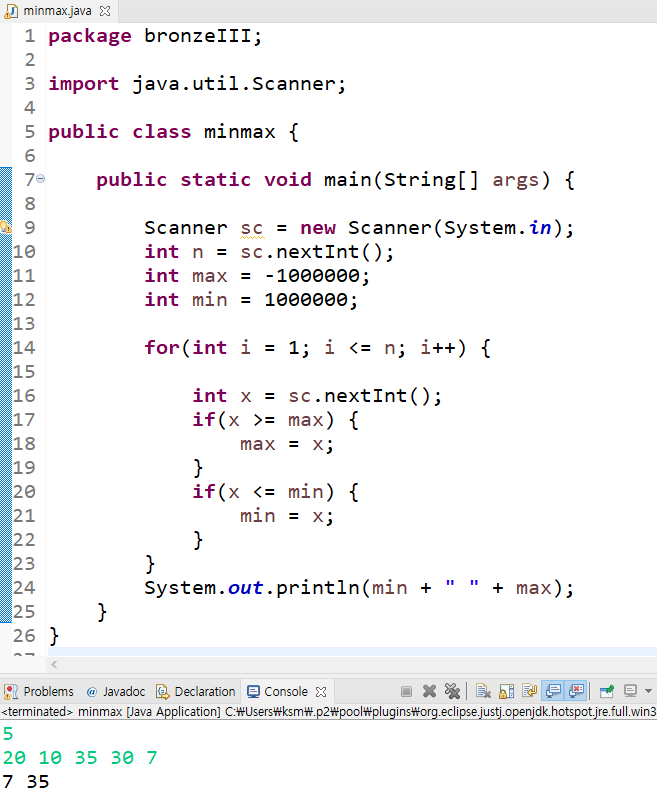
Task: Remove the current launch from Console
Action: (429, 691)
